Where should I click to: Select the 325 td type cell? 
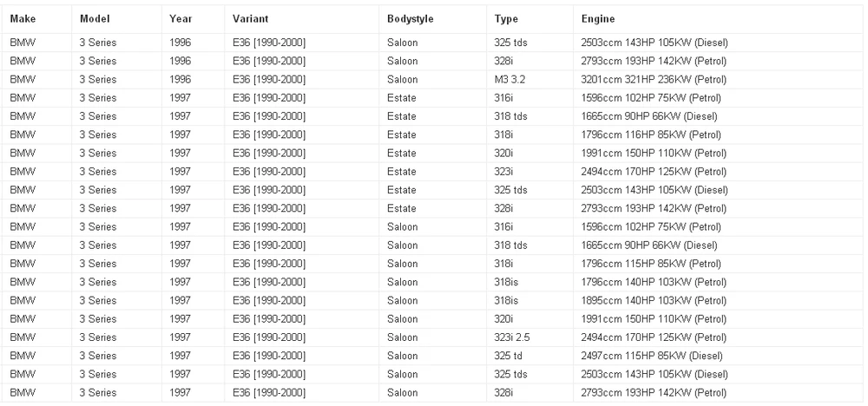[x=508, y=357]
